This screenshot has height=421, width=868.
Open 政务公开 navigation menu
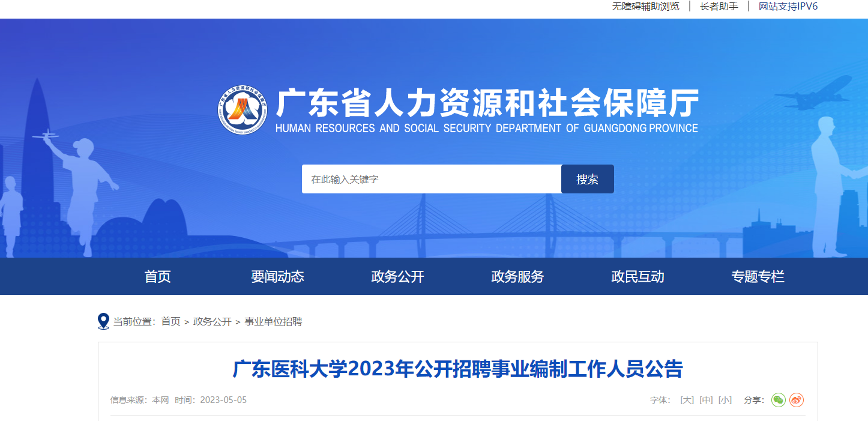(x=398, y=276)
